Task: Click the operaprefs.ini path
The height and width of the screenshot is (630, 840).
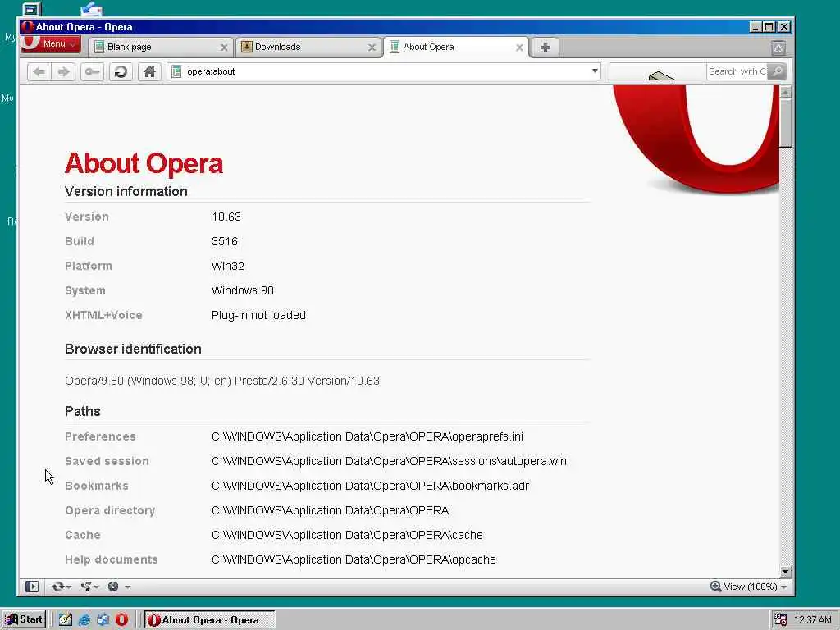Action: (x=367, y=436)
